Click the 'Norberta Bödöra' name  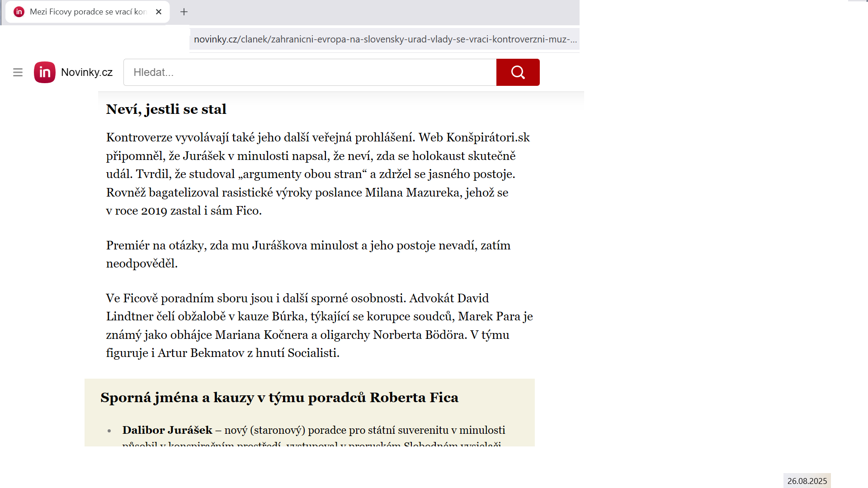(x=420, y=335)
